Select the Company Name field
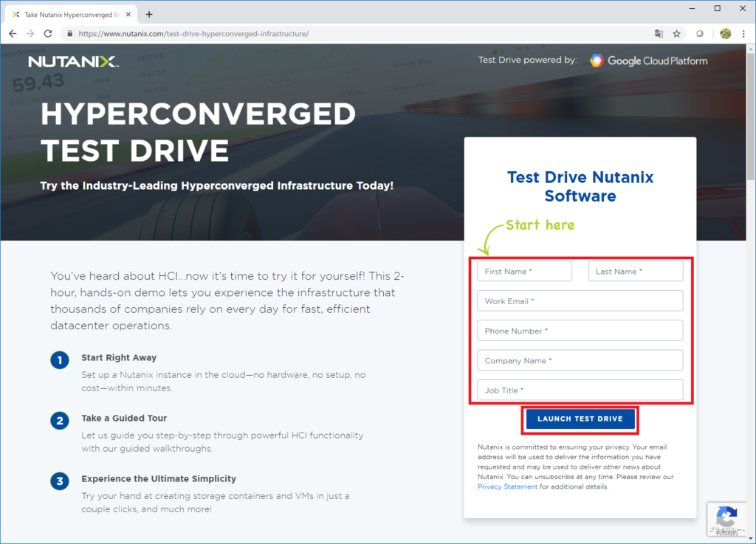756x544 pixels. click(x=580, y=360)
